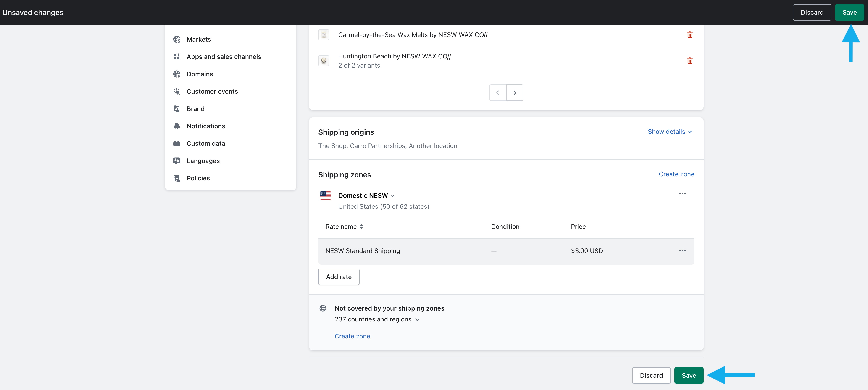
Task: Open Customer events settings
Action: [212, 91]
